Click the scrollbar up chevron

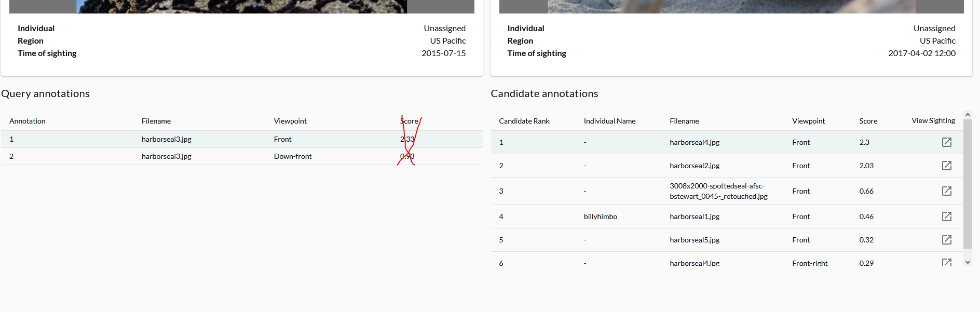(x=968, y=114)
